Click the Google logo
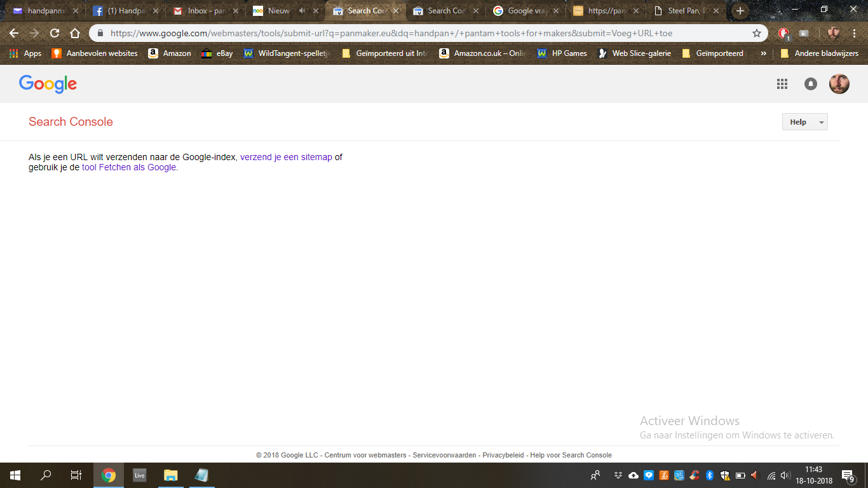Image resolution: width=868 pixels, height=488 pixels. pos(48,84)
